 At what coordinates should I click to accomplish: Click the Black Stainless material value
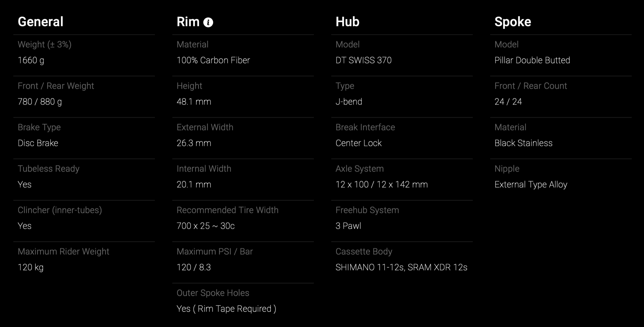click(523, 143)
